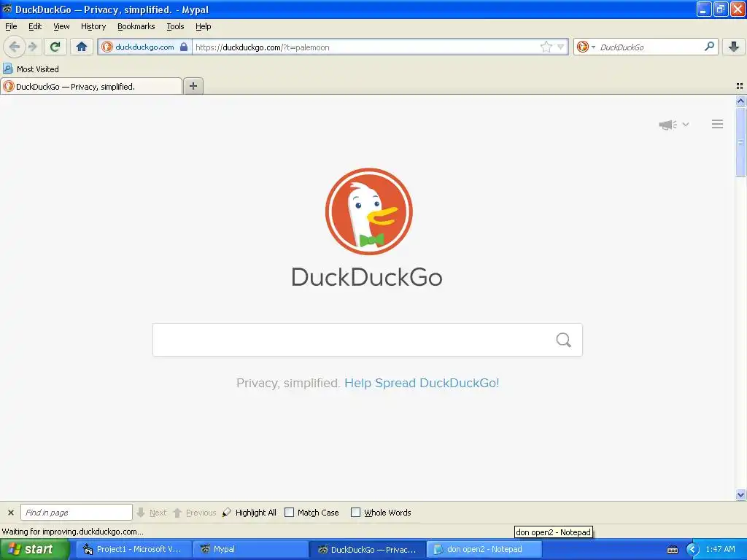The width and height of the screenshot is (747, 560).
Task: Click the vertical scrollbar thumb
Action: (740, 142)
